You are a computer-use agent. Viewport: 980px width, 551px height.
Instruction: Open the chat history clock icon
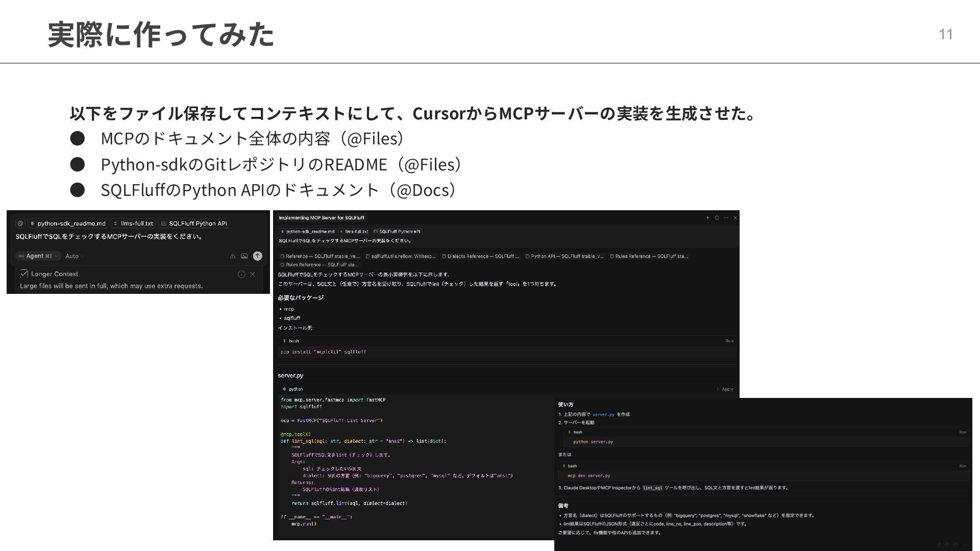717,218
